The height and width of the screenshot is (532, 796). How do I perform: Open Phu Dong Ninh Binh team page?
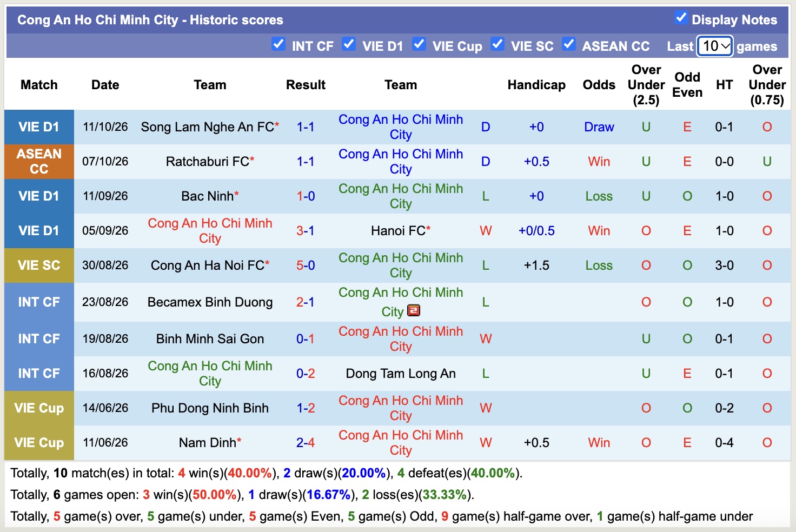point(210,408)
